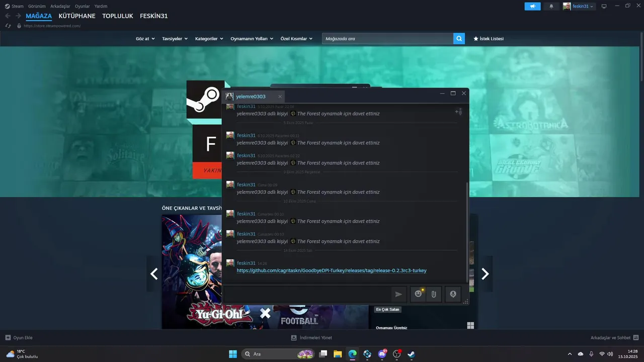Viewport: 644px width, 362px height.
Task: Open the notifications bell
Action: (551, 6)
